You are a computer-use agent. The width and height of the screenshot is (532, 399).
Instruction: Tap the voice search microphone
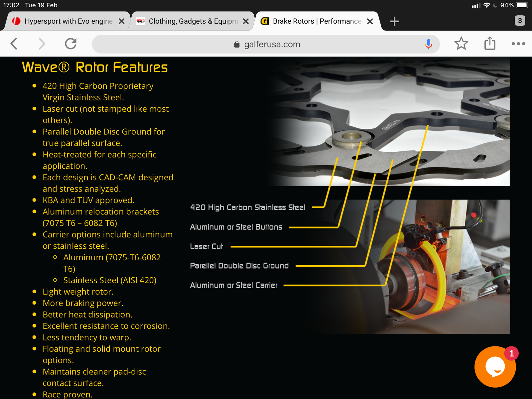[429, 44]
